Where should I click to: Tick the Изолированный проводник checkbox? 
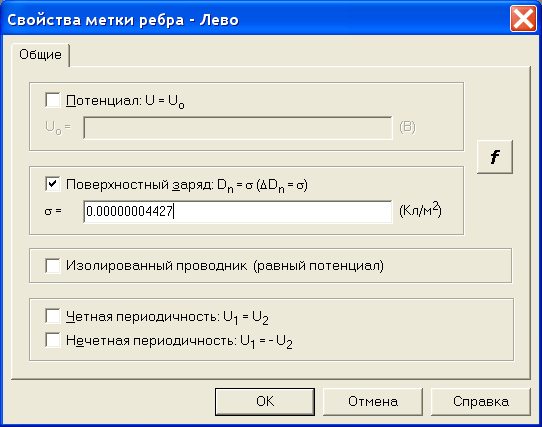(x=53, y=266)
